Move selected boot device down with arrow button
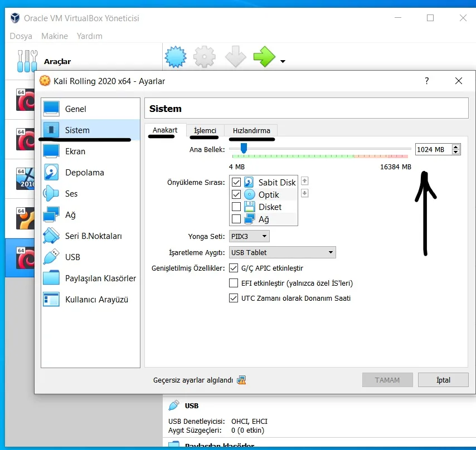Image resolution: width=476 pixels, height=450 pixels. tap(305, 193)
